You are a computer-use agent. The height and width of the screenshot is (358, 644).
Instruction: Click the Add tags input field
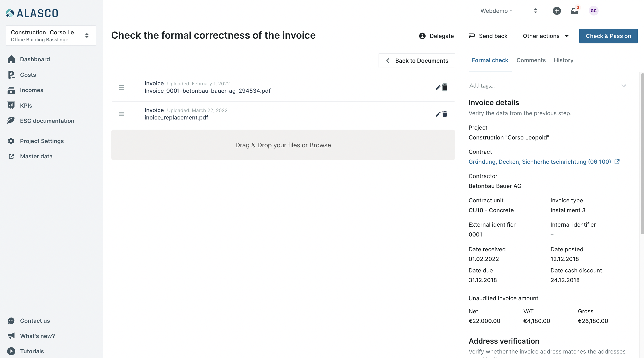click(x=541, y=86)
